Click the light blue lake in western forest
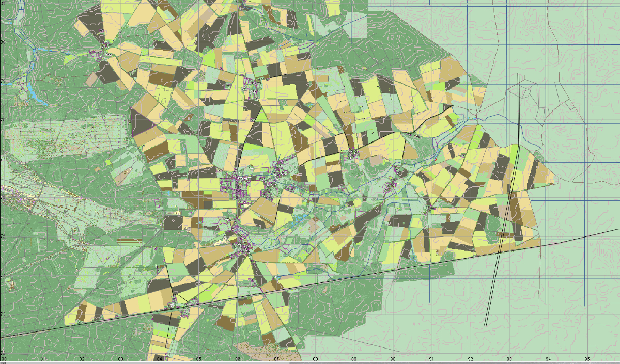Screen dimensions: 620x364 point(36,94)
